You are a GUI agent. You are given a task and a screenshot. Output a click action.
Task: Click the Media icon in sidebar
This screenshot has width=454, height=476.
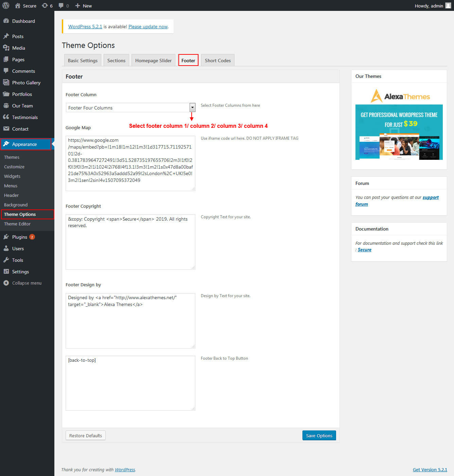(6, 48)
